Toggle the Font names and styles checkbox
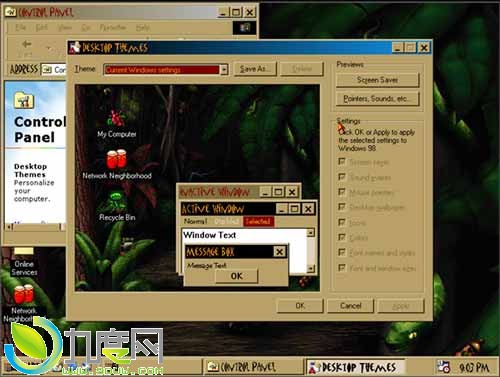The width and height of the screenshot is (500, 377). pos(342,252)
